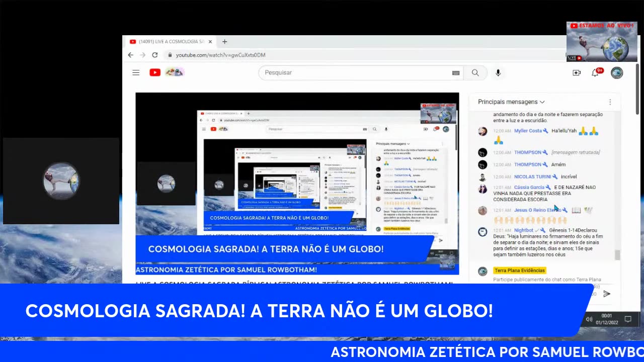The width and height of the screenshot is (644, 362).
Task: Send the chat message with the arrow icon
Action: click(x=607, y=294)
